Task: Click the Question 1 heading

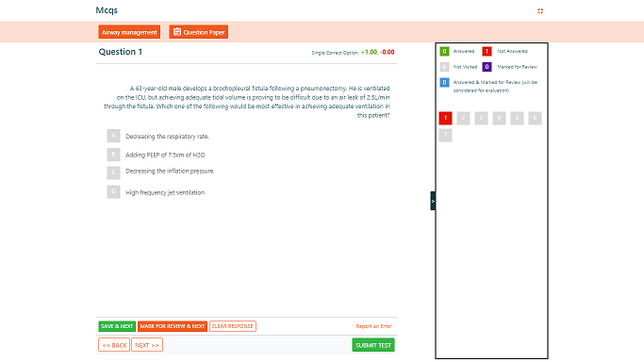Action: [x=121, y=52]
